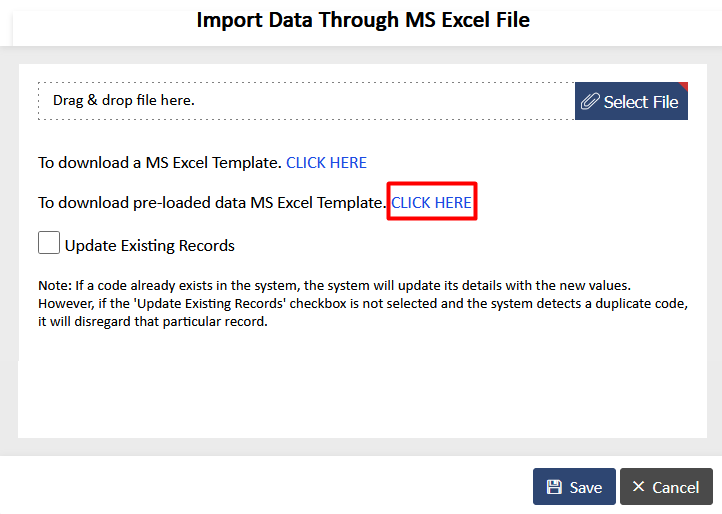Click the floppy disk icon on Save
Viewport: 722px width, 514px height.
(x=554, y=487)
